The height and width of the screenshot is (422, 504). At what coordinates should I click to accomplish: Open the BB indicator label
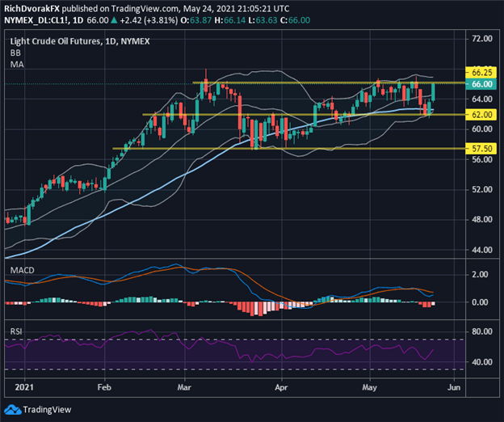coord(15,53)
